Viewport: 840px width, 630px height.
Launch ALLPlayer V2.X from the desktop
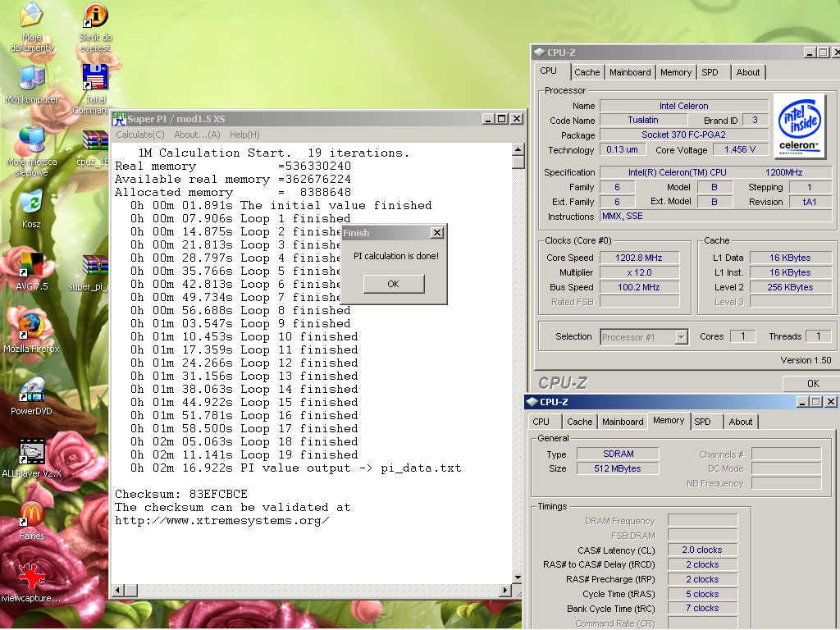coord(31,452)
